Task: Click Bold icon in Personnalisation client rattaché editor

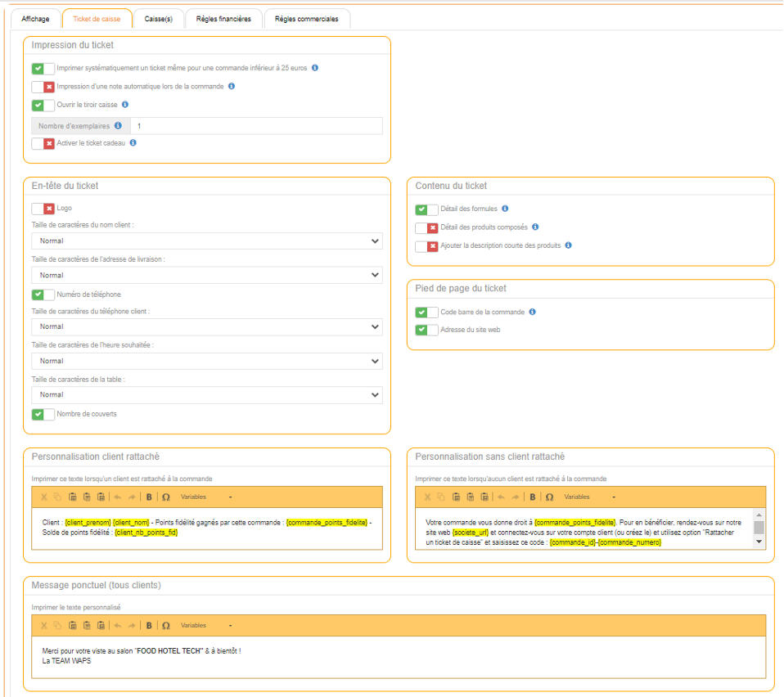Action: [149, 497]
